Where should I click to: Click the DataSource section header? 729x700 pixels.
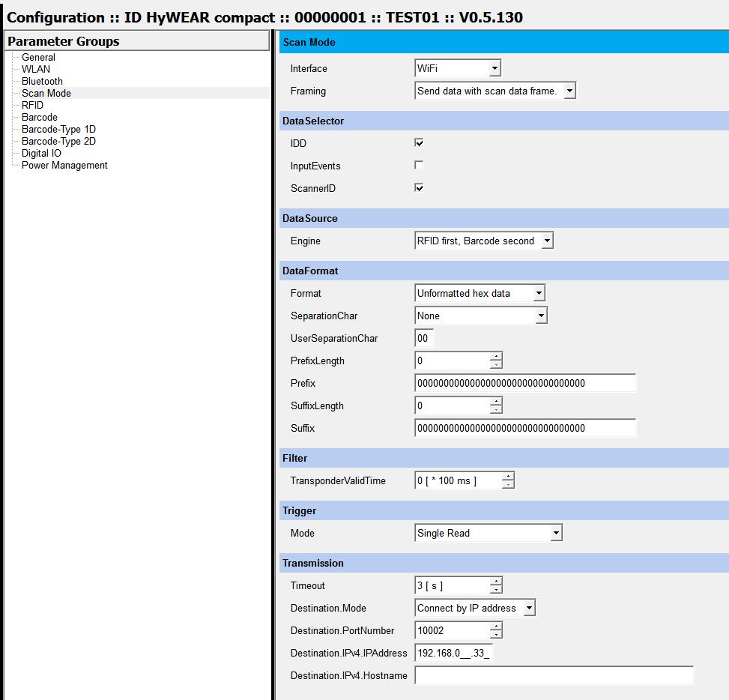(x=504, y=218)
